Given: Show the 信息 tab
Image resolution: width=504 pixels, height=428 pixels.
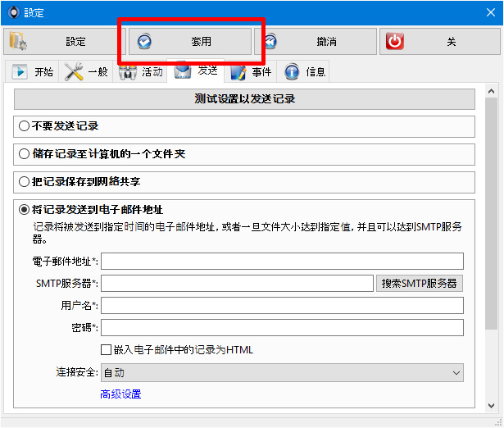Looking at the screenshot, I should point(303,71).
